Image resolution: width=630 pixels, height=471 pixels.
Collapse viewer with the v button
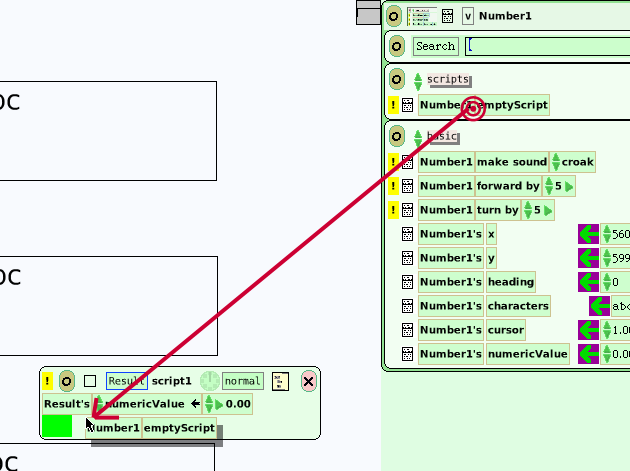(x=468, y=16)
